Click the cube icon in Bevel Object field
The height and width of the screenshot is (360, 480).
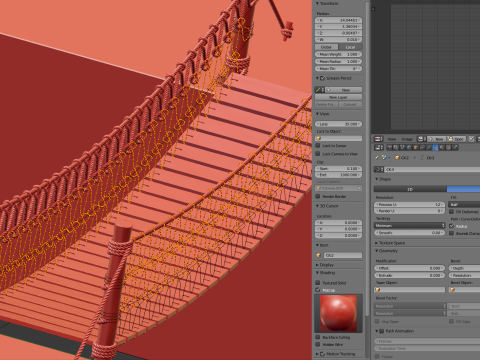[453, 289]
